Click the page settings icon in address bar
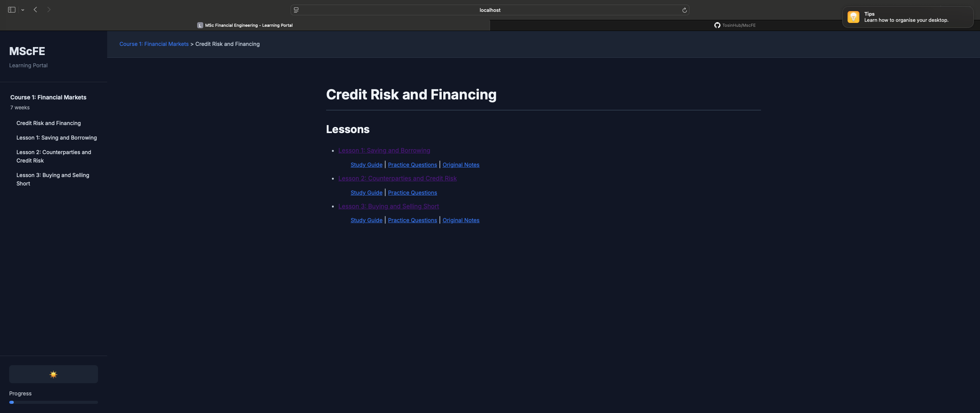This screenshot has height=413, width=980. pos(296,10)
